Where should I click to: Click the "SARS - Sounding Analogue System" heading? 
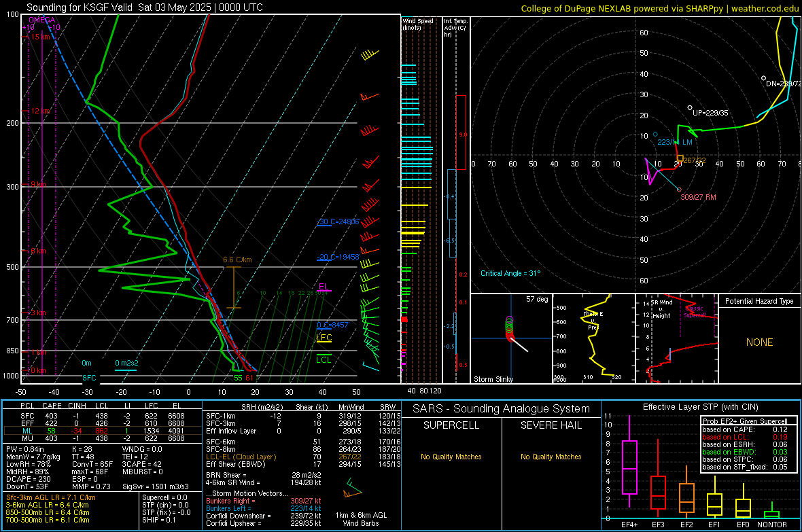[x=502, y=409]
